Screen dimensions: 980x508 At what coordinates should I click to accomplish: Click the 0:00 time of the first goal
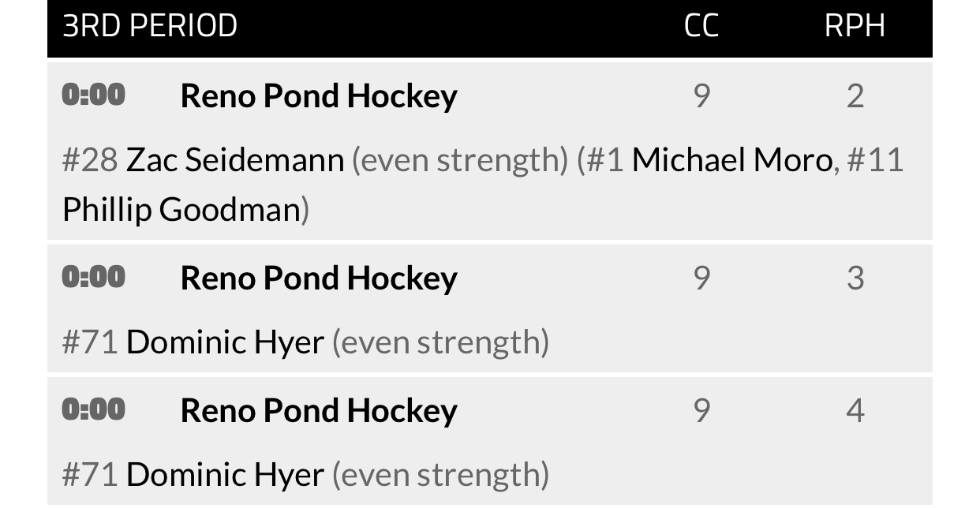tap(94, 95)
